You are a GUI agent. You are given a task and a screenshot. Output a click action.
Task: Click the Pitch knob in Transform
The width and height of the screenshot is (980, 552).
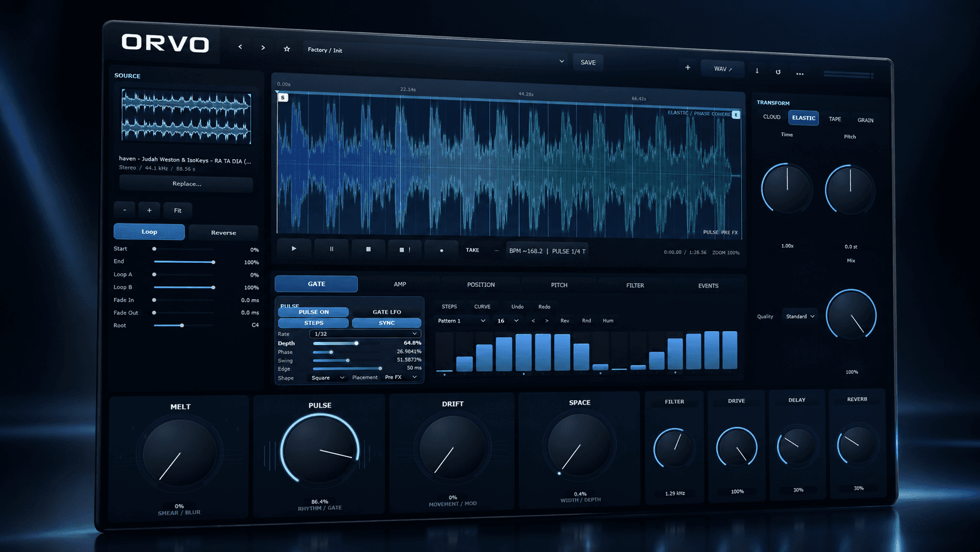(850, 189)
